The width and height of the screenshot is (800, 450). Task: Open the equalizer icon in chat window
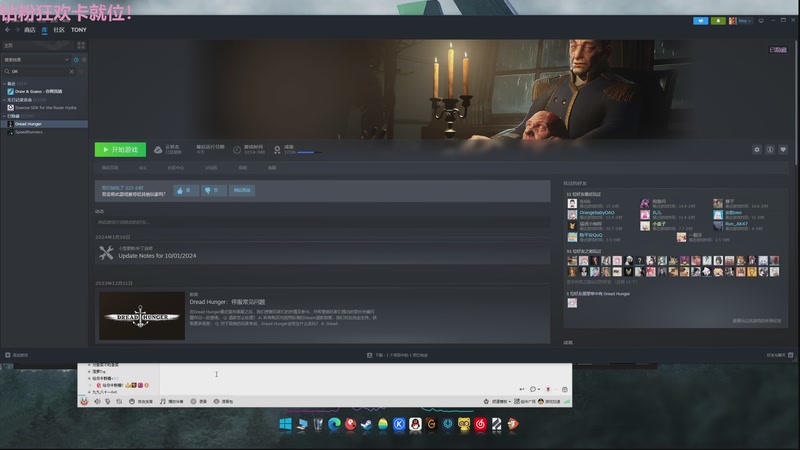point(119,402)
